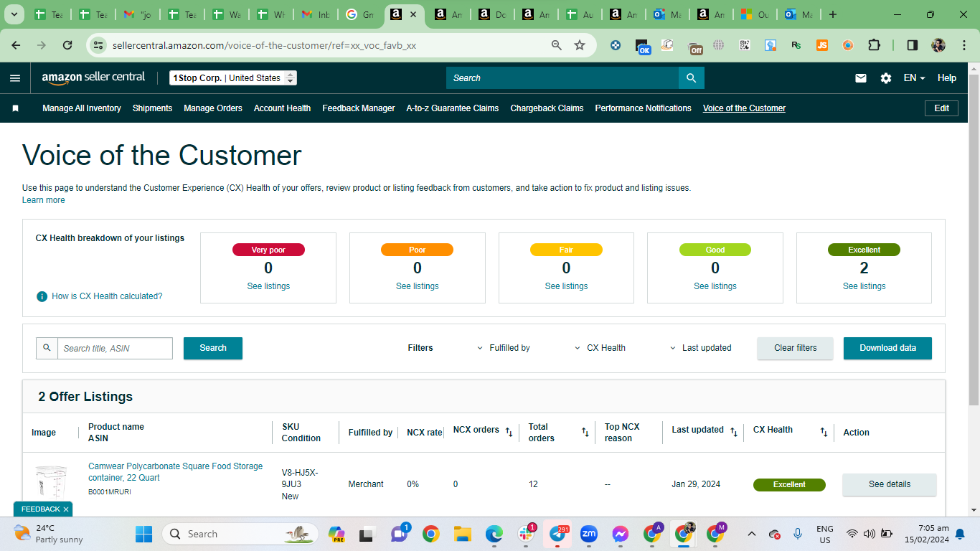Download data for the listings
Screen dimensions: 980x551
tap(888, 348)
